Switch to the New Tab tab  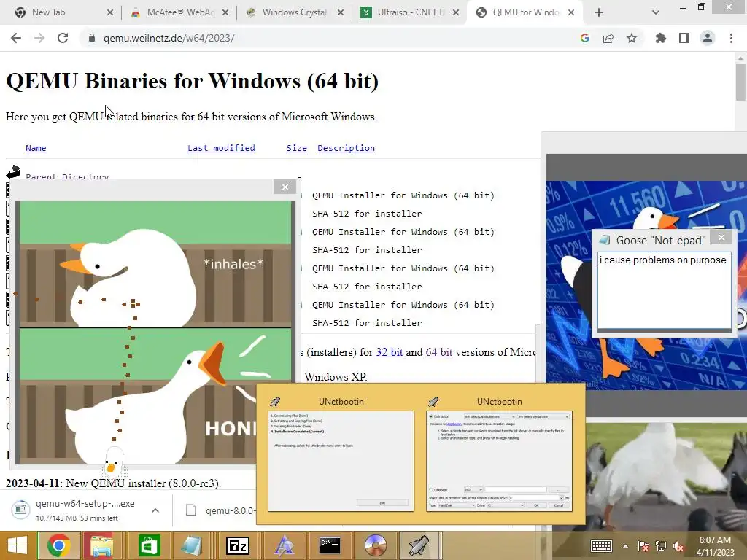[64, 12]
